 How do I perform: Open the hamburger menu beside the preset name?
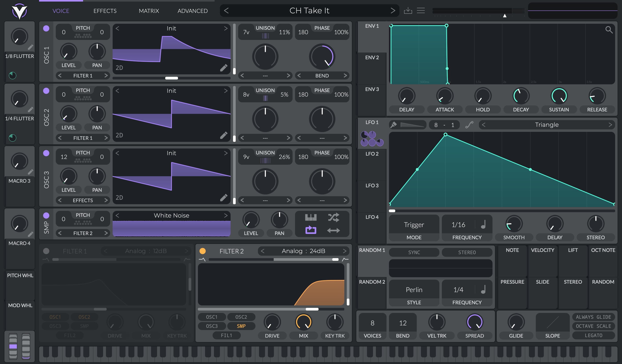click(421, 11)
